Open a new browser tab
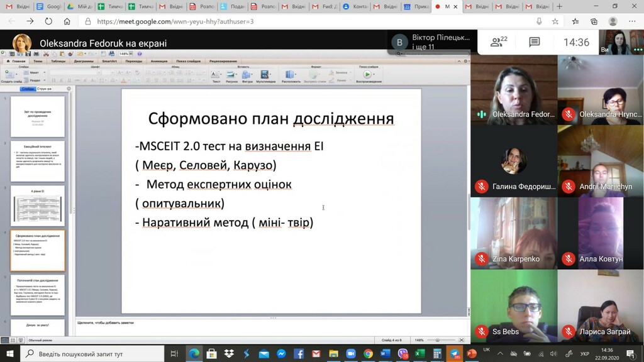 point(559,6)
